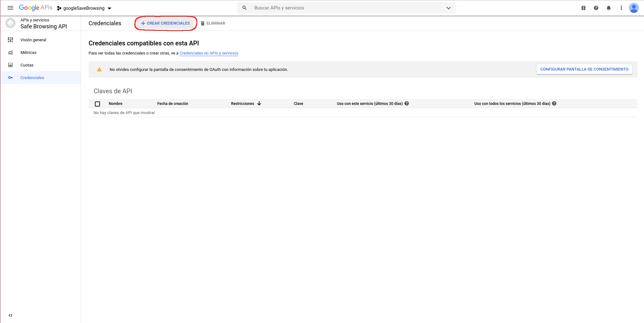Sort by Restricciones column arrow

pos(259,103)
